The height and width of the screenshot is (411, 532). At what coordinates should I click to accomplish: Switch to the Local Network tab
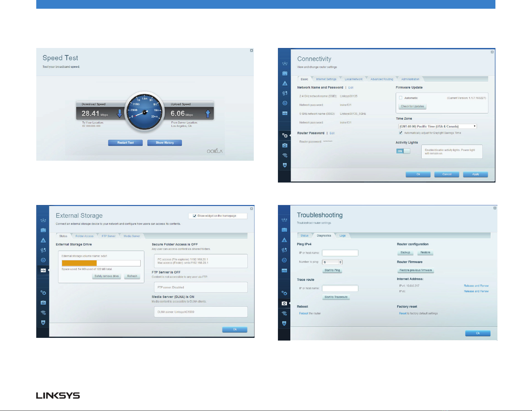pos(353,80)
